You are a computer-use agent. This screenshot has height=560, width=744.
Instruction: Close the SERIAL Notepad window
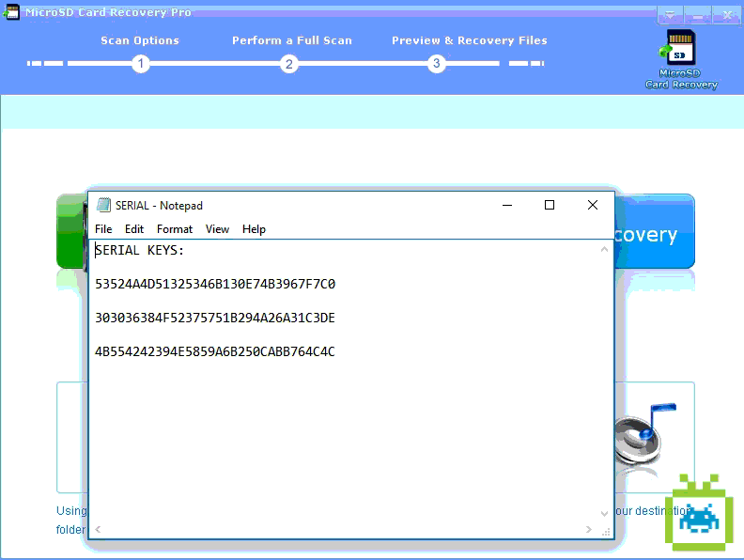(593, 205)
